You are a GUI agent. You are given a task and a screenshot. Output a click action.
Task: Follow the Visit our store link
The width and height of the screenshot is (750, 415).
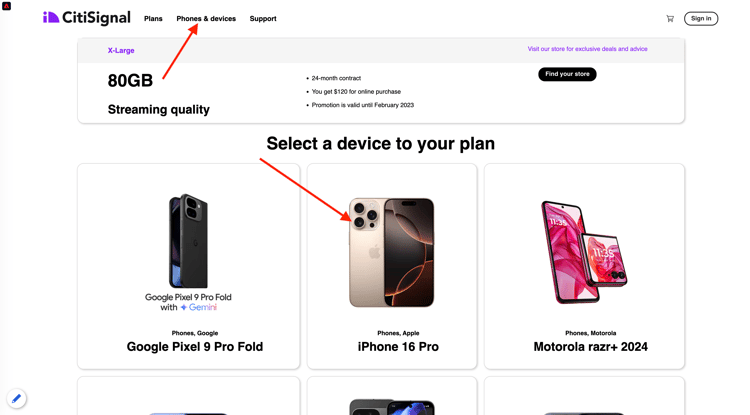587,49
